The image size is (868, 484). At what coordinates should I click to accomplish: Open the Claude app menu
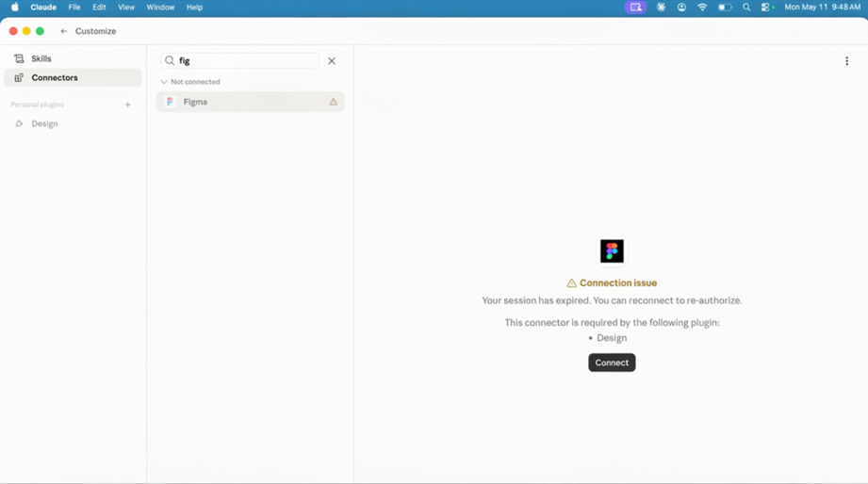(43, 8)
